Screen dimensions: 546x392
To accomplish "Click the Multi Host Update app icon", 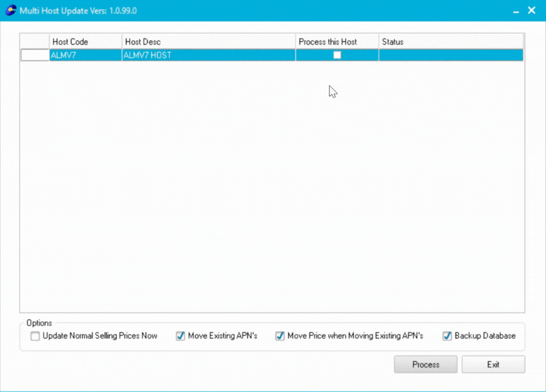I will click(10, 10).
